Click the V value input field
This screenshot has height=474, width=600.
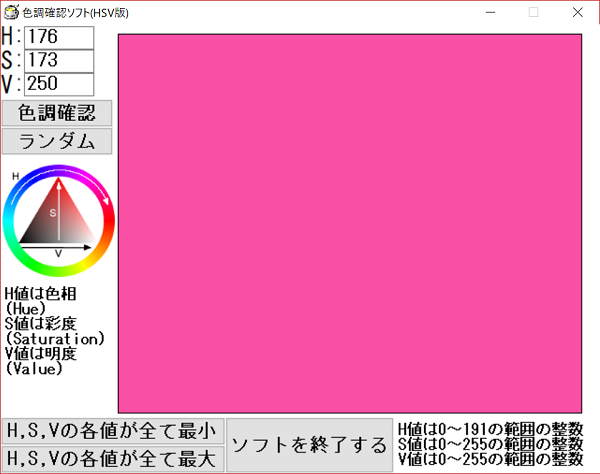click(x=59, y=84)
